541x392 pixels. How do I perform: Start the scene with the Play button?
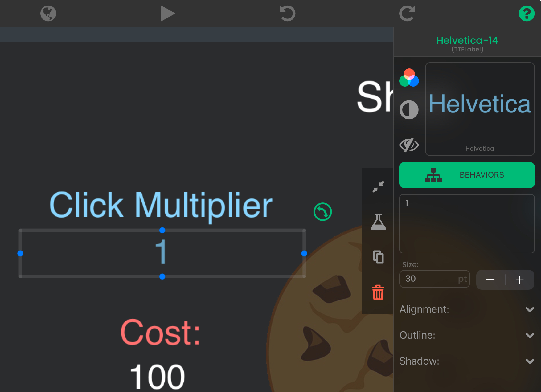(x=167, y=14)
